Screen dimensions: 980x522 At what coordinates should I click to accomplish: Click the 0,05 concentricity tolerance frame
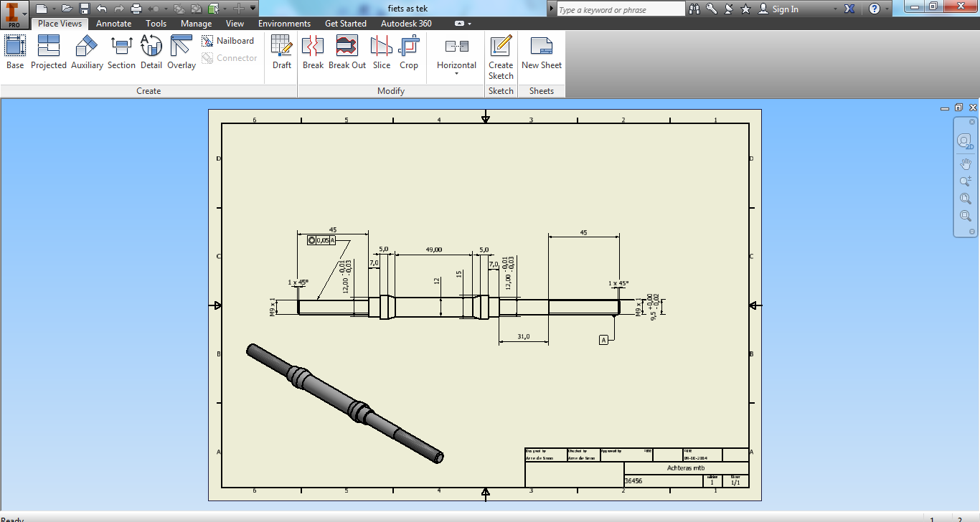click(x=321, y=240)
